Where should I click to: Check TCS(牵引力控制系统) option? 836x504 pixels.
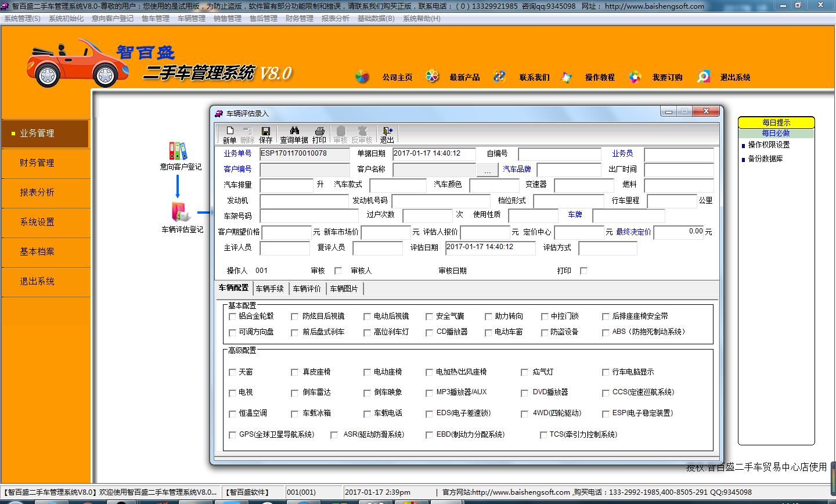click(544, 435)
